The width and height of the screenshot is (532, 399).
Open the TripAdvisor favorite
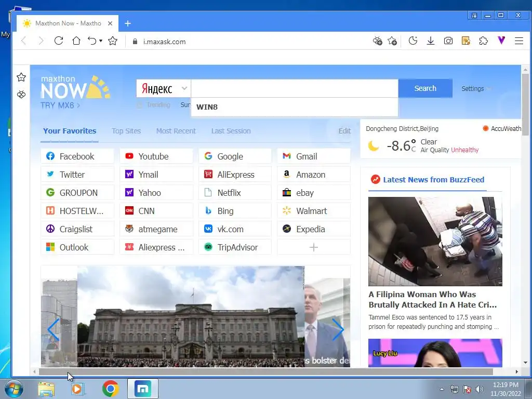235,247
